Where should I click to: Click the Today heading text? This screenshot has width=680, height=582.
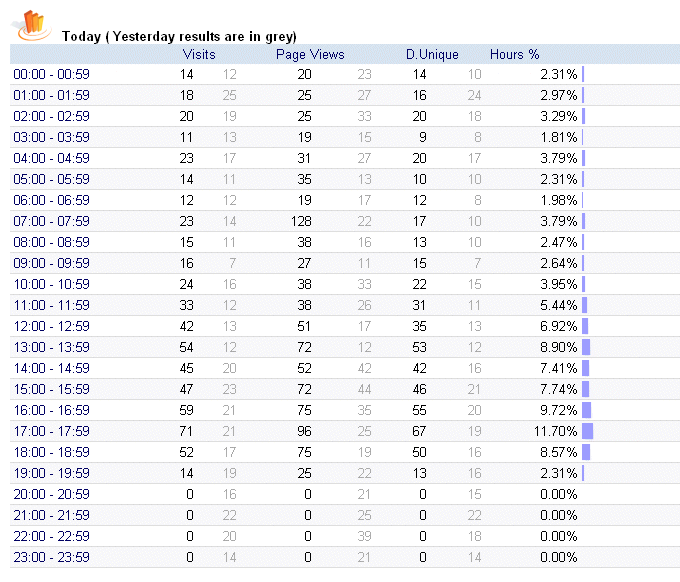pos(178,36)
